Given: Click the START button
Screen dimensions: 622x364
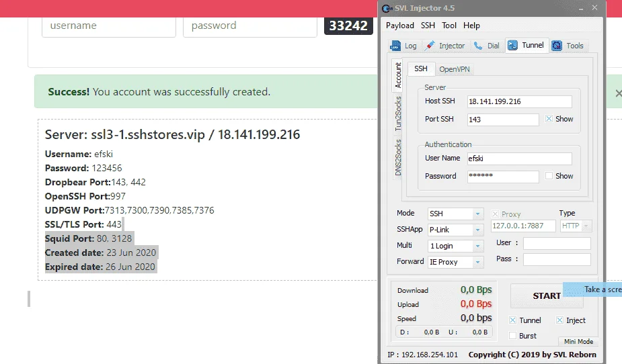Looking at the screenshot, I should pyautogui.click(x=547, y=296).
